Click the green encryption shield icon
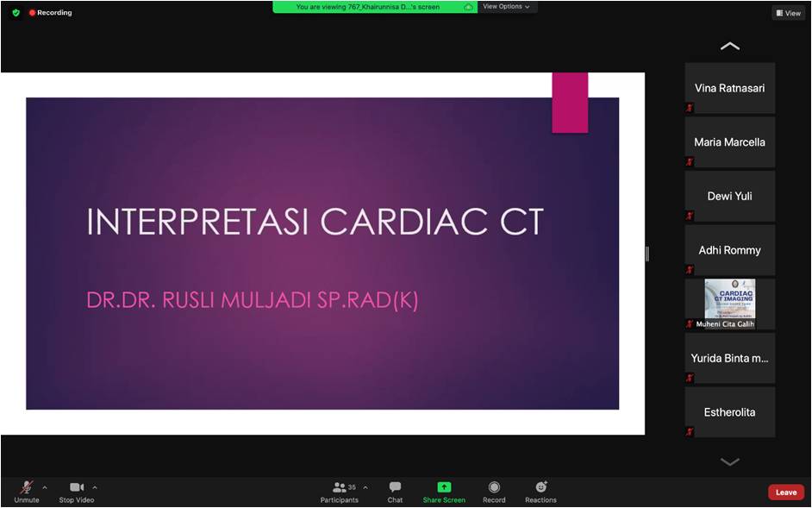This screenshot has height=508, width=812. pos(16,13)
